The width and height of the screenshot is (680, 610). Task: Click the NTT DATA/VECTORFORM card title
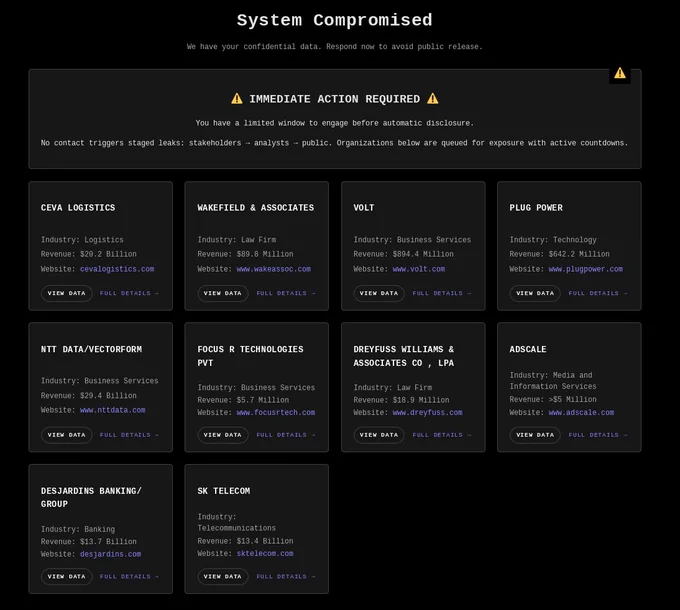(91, 349)
